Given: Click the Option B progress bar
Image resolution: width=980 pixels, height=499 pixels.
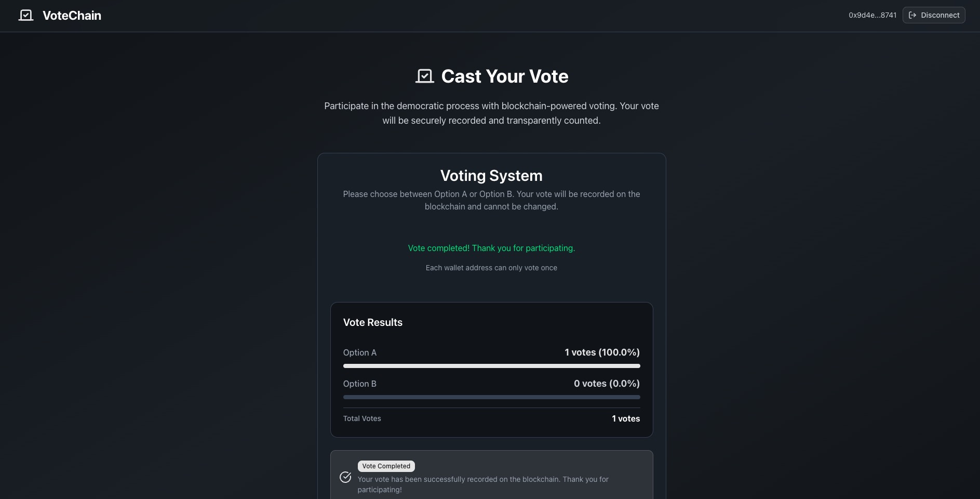Looking at the screenshot, I should click(x=491, y=397).
